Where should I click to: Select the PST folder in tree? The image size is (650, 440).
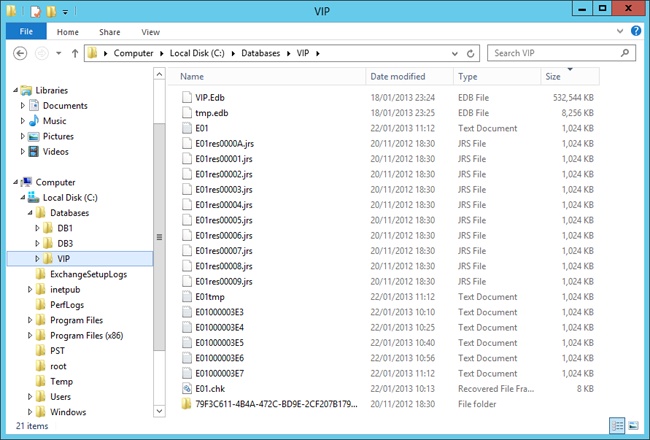[57, 350]
